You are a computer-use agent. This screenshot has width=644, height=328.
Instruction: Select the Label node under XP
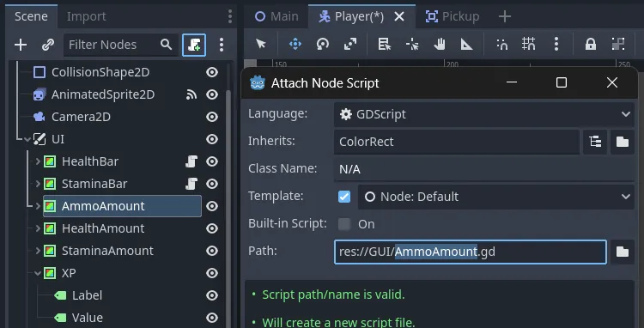coord(87,295)
